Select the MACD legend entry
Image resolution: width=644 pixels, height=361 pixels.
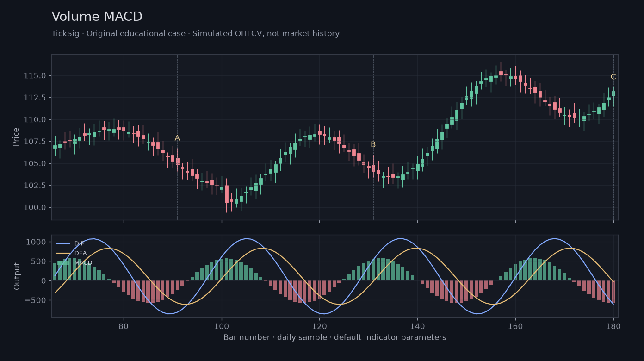(74, 263)
